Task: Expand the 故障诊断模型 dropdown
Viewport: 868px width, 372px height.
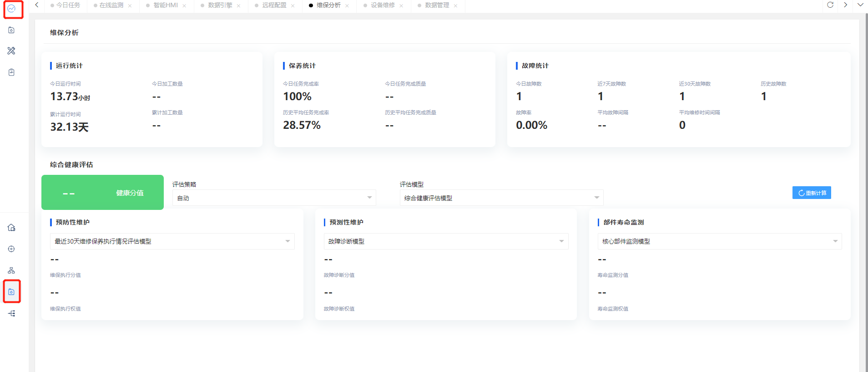Action: pyautogui.click(x=446, y=241)
